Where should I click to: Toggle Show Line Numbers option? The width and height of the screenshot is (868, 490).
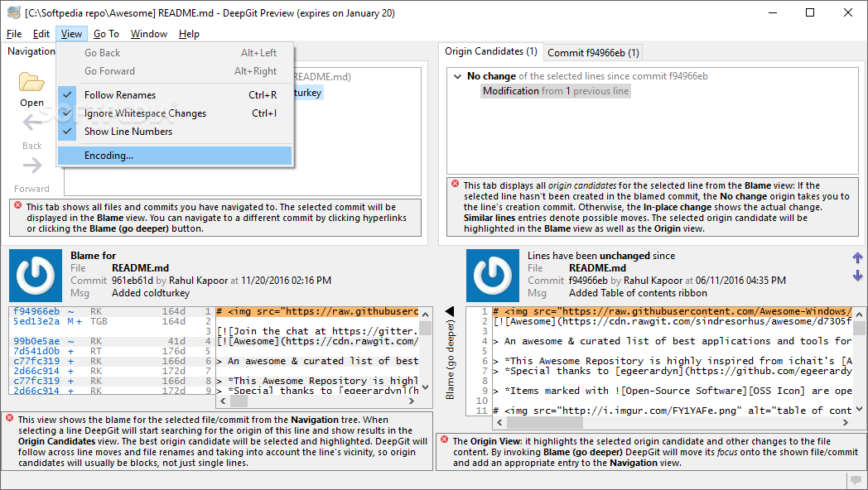click(x=175, y=132)
